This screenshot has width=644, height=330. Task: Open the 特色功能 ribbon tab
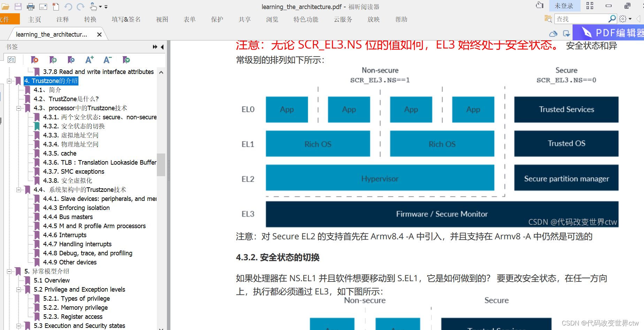coord(306,20)
